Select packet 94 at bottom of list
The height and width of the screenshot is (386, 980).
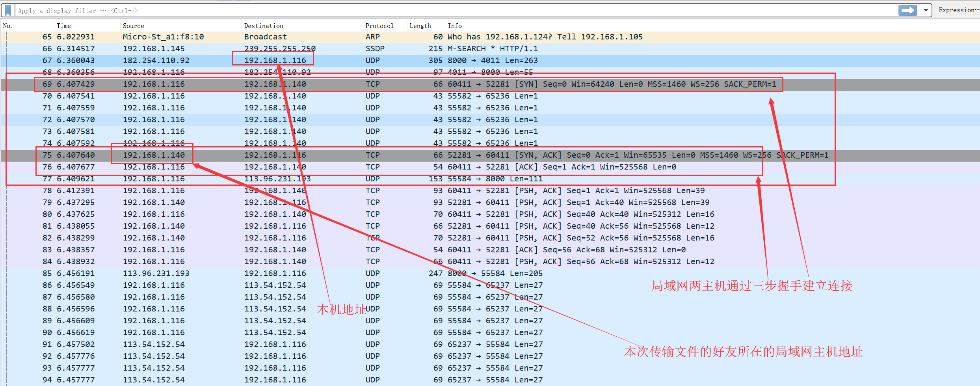[490, 380]
